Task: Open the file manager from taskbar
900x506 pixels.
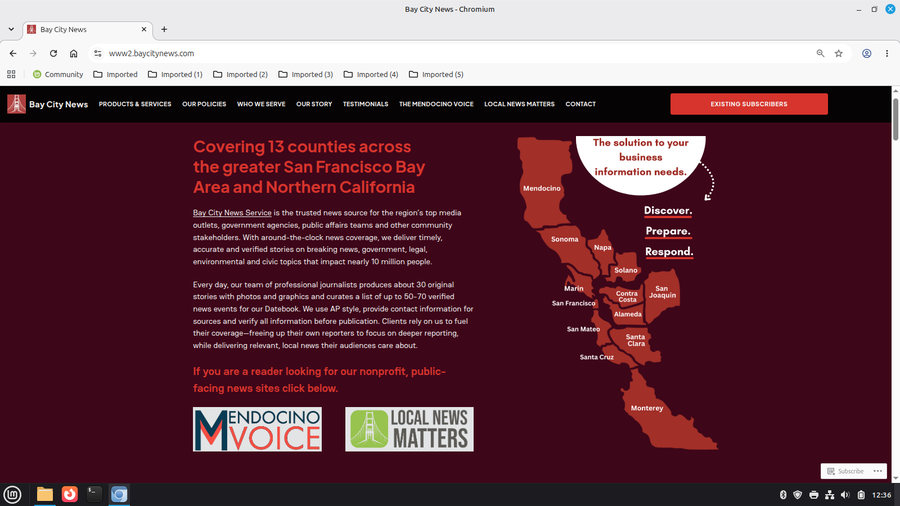Action: (x=45, y=494)
